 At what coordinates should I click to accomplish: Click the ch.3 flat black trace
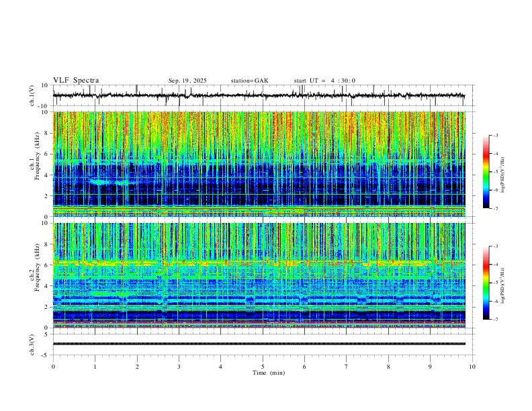[259, 344]
